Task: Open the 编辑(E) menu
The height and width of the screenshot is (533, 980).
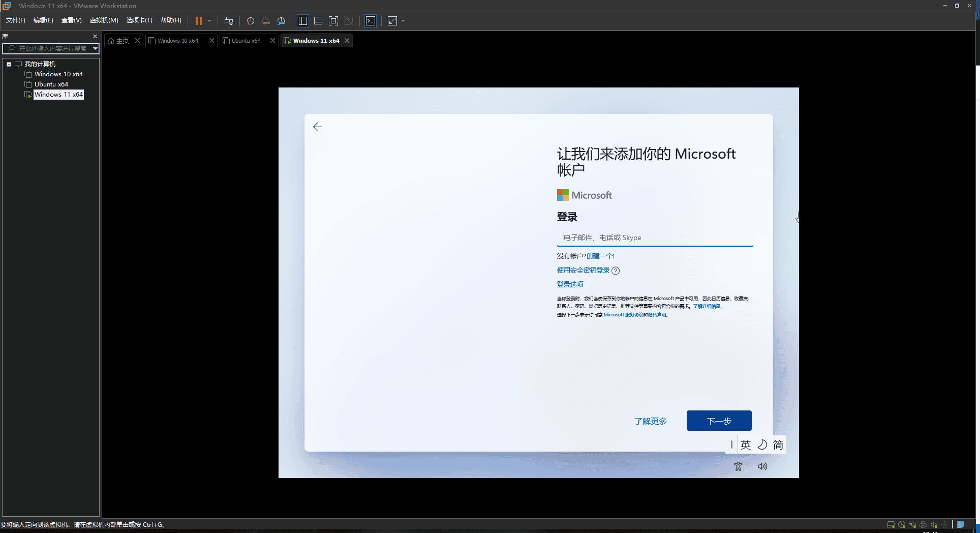Action: coord(43,20)
